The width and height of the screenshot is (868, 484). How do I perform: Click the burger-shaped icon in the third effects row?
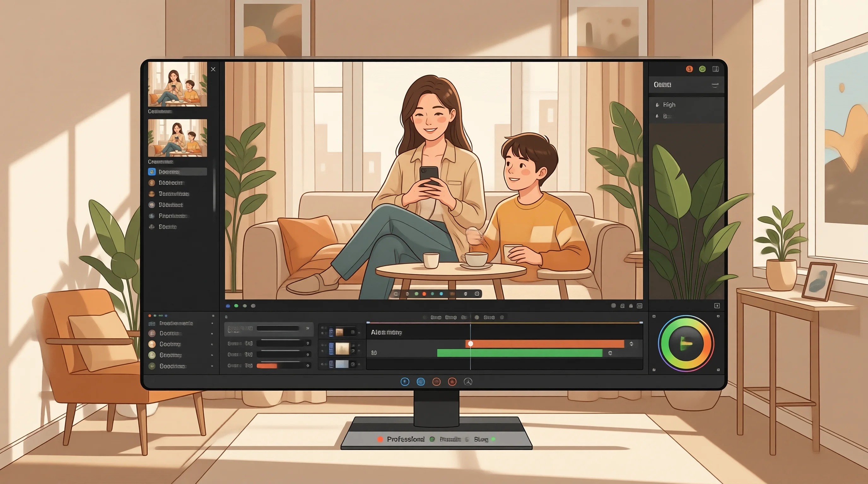point(152,194)
